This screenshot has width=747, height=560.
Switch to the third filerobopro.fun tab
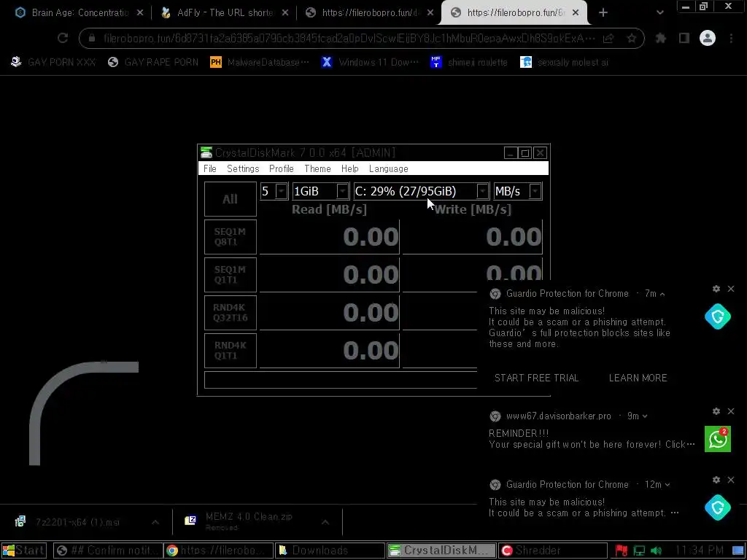[369, 13]
